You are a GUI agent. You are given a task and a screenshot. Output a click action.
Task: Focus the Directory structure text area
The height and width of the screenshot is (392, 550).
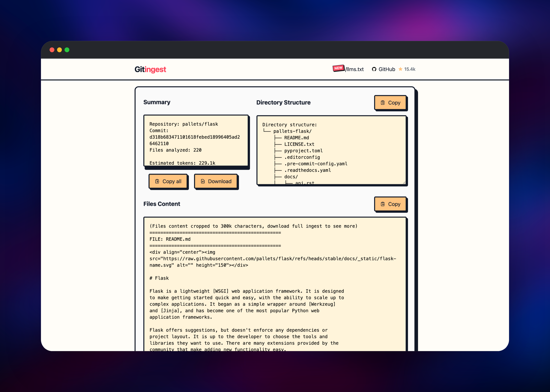[332, 150]
